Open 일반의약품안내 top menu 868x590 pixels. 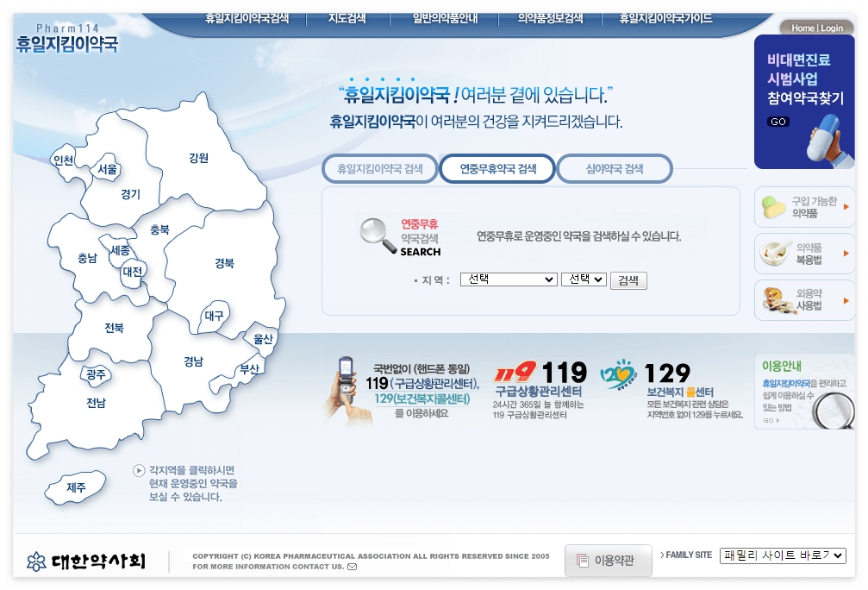tap(445, 18)
